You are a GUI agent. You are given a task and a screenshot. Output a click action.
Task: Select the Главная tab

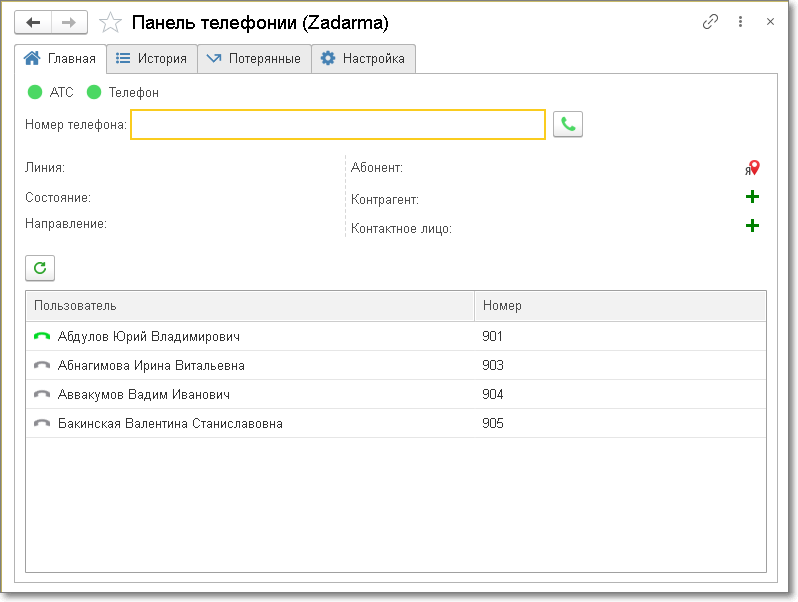pos(61,59)
